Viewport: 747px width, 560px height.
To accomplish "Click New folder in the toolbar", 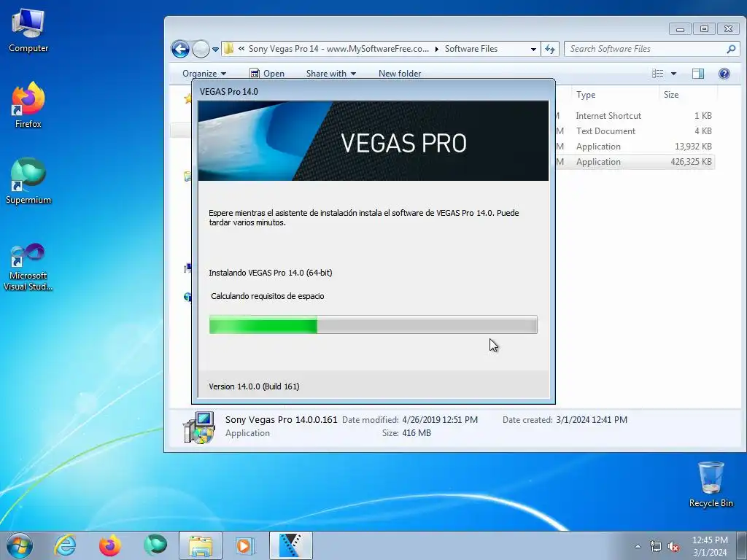I will click(x=400, y=74).
